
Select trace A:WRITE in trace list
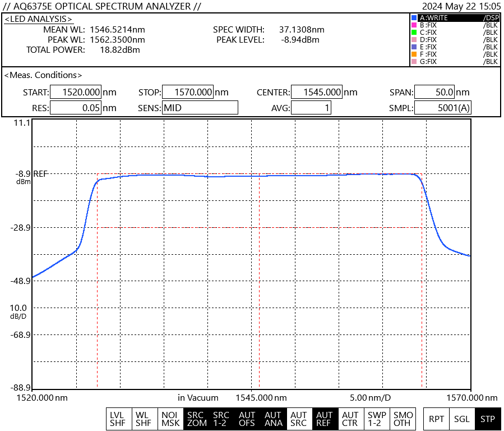coord(454,18)
